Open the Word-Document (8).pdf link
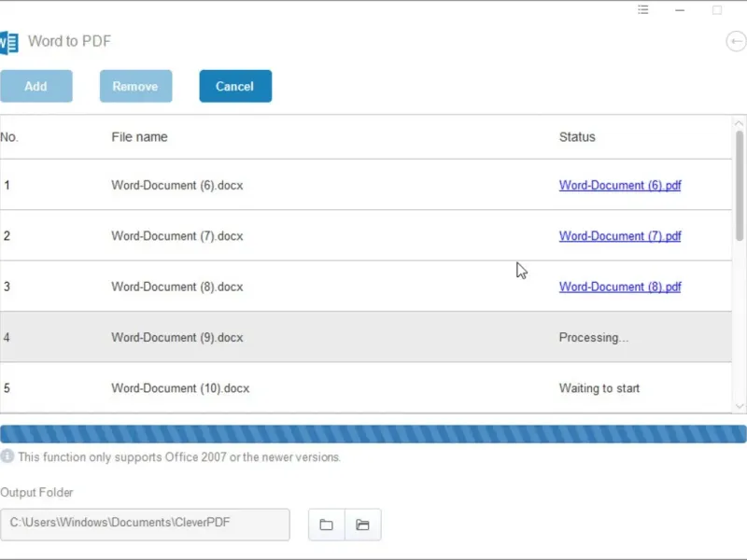The width and height of the screenshot is (747, 560). [620, 287]
